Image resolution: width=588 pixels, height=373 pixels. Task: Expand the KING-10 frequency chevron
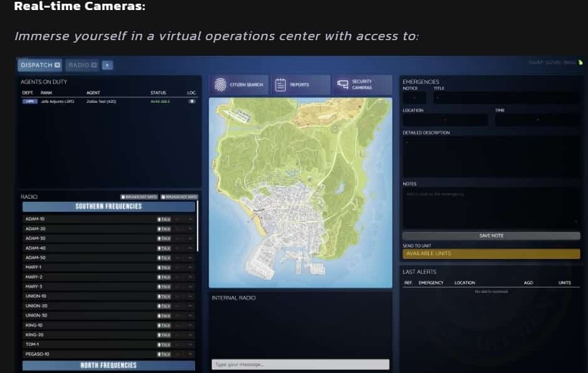click(191, 325)
